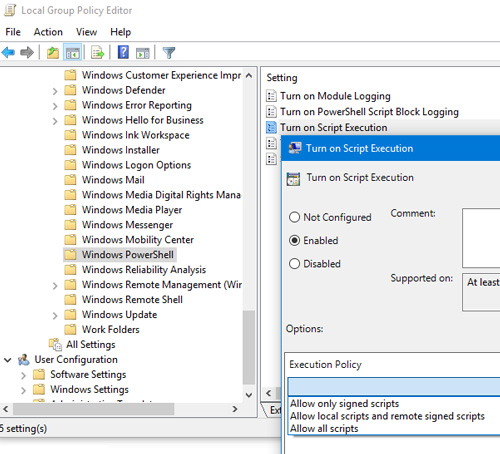This screenshot has width=500, height=454.
Task: Click the Turn on Module Logging policy icon
Action: pos(271,96)
